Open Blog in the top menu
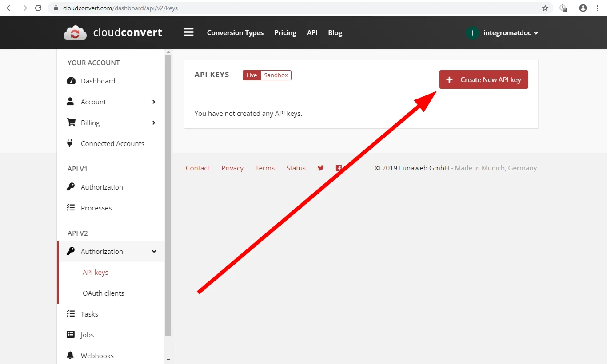 tap(335, 33)
